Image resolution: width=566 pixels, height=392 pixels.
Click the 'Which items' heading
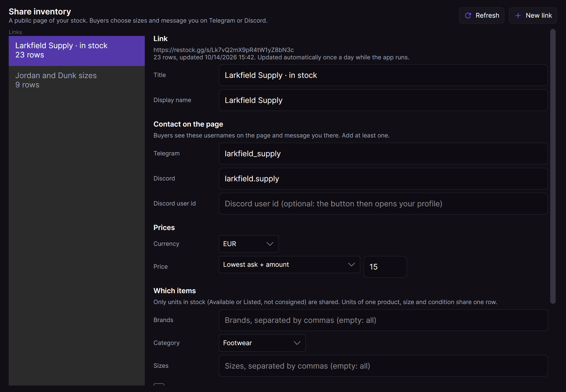(x=175, y=291)
